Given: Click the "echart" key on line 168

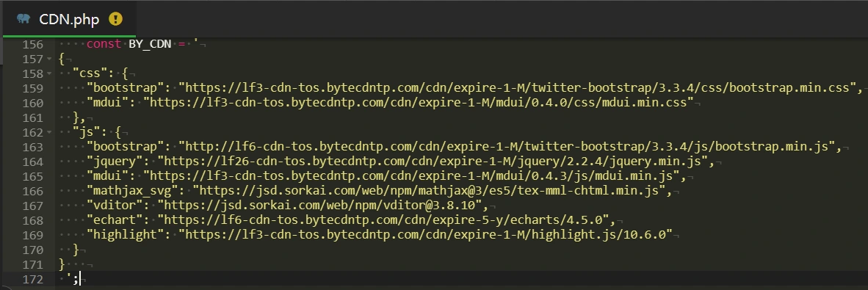Looking at the screenshot, I should (x=118, y=220).
